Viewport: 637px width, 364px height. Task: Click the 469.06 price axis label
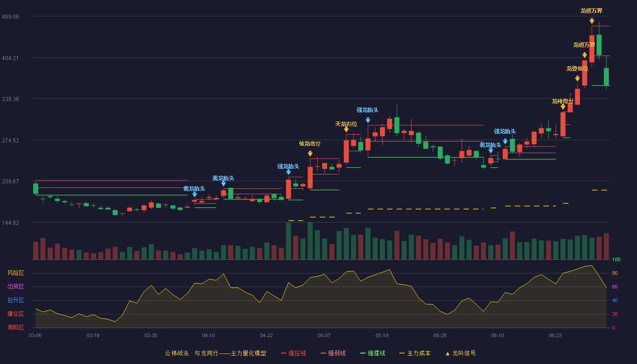point(10,17)
